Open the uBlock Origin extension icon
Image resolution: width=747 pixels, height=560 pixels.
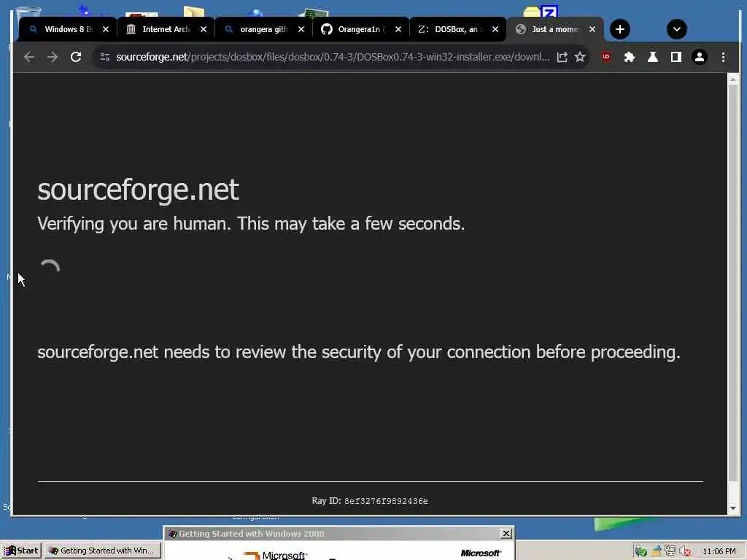point(606,57)
